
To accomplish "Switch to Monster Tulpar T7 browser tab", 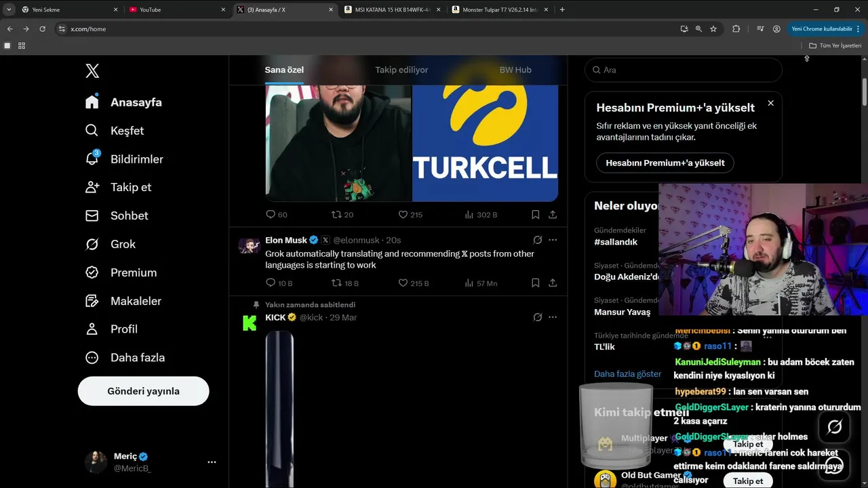I will pyautogui.click(x=499, y=9).
